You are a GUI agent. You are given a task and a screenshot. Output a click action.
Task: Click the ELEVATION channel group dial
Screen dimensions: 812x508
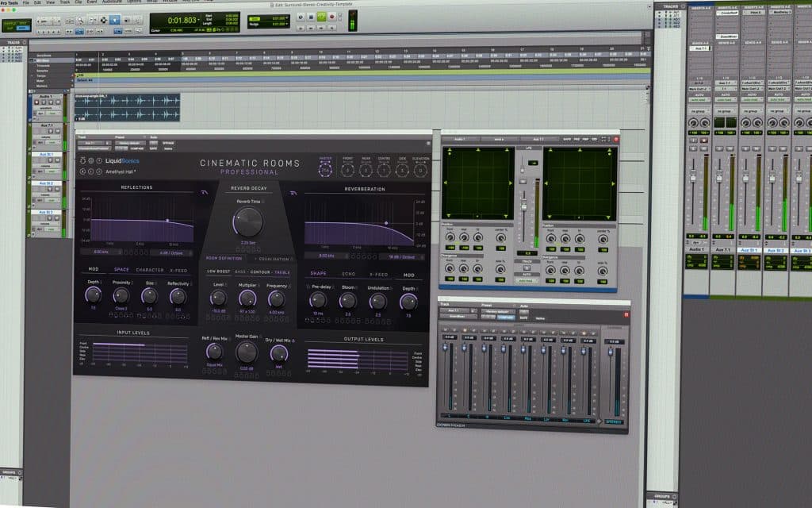tap(420, 170)
